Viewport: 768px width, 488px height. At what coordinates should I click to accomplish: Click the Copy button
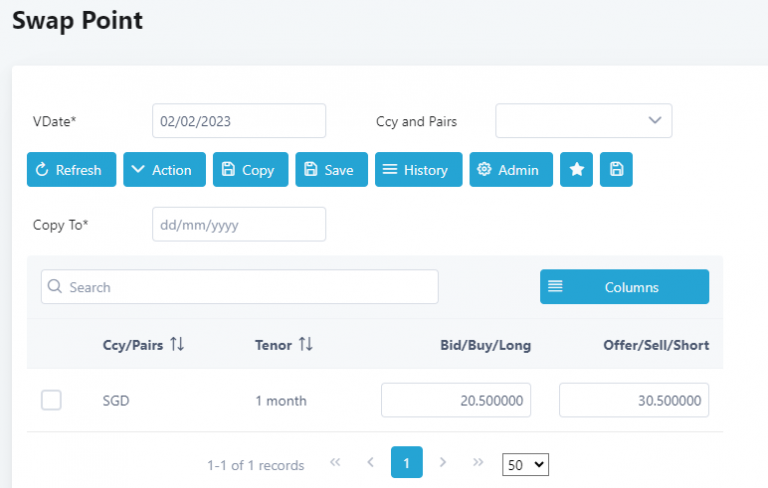tap(250, 170)
